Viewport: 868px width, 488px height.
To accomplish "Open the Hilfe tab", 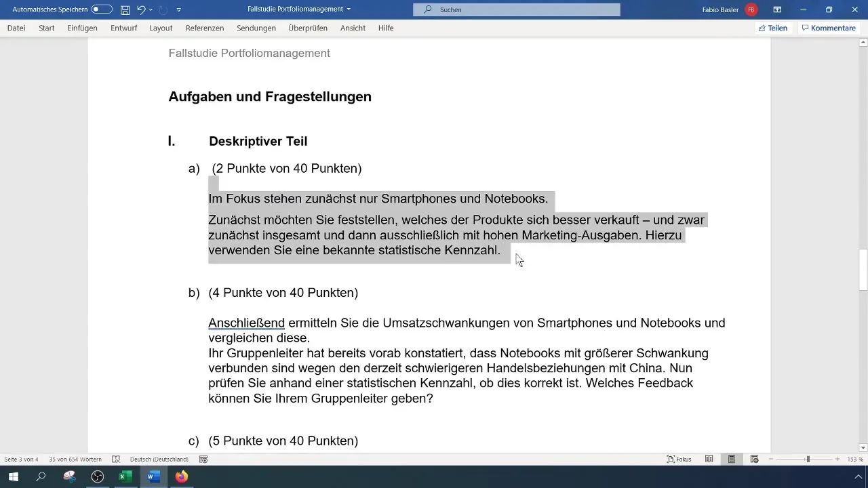I will coord(386,28).
